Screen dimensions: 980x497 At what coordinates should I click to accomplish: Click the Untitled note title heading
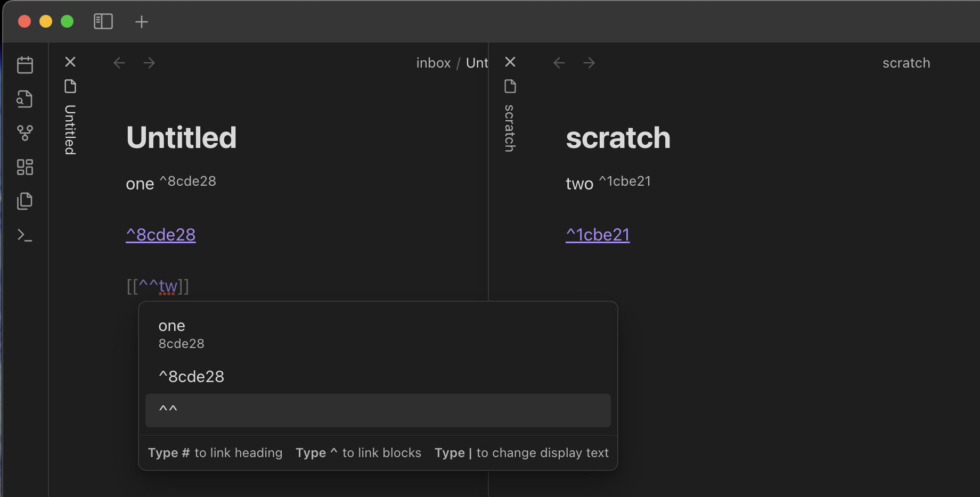(x=182, y=137)
